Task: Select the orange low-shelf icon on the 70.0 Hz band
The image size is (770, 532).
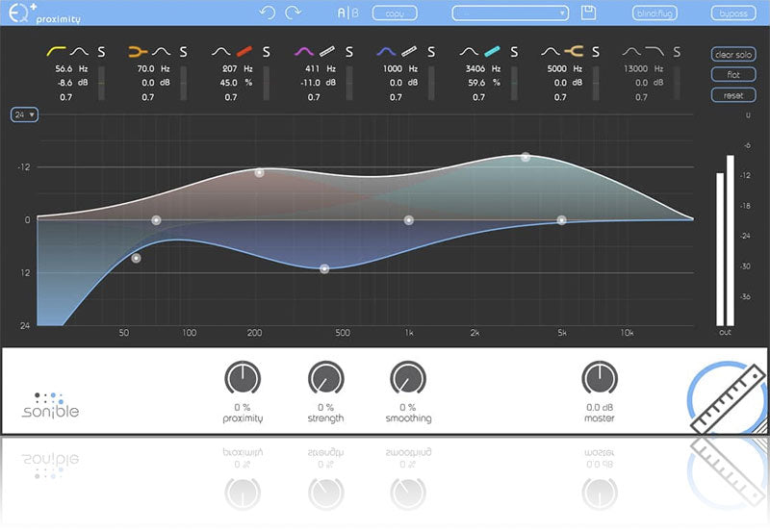Action: coord(138,51)
